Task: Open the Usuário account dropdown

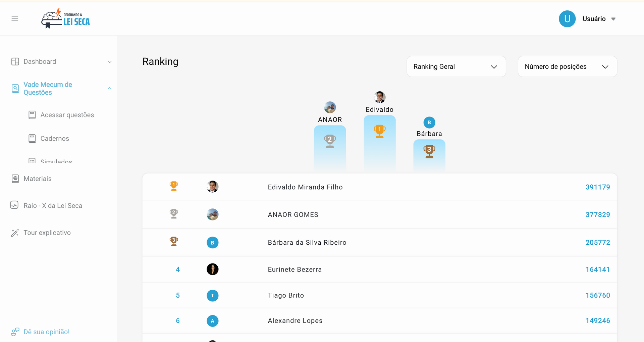Action: [599, 19]
